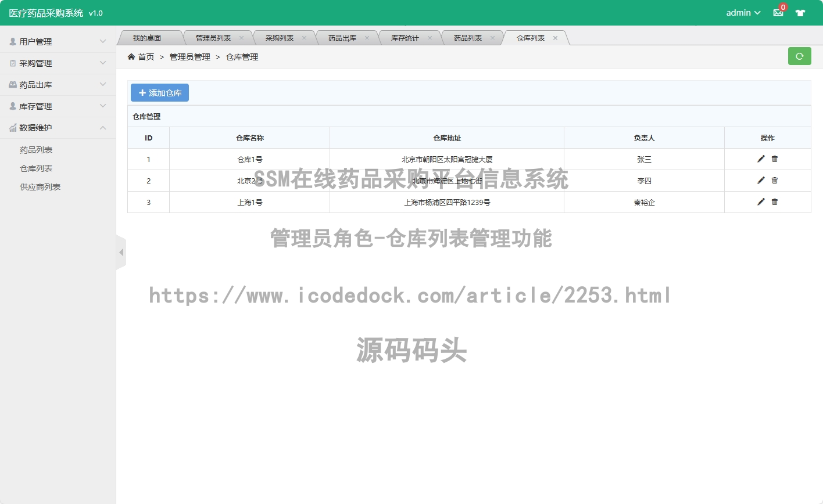Click 仓库管理 in the breadcrumb
The height and width of the screenshot is (504, 823).
click(242, 57)
